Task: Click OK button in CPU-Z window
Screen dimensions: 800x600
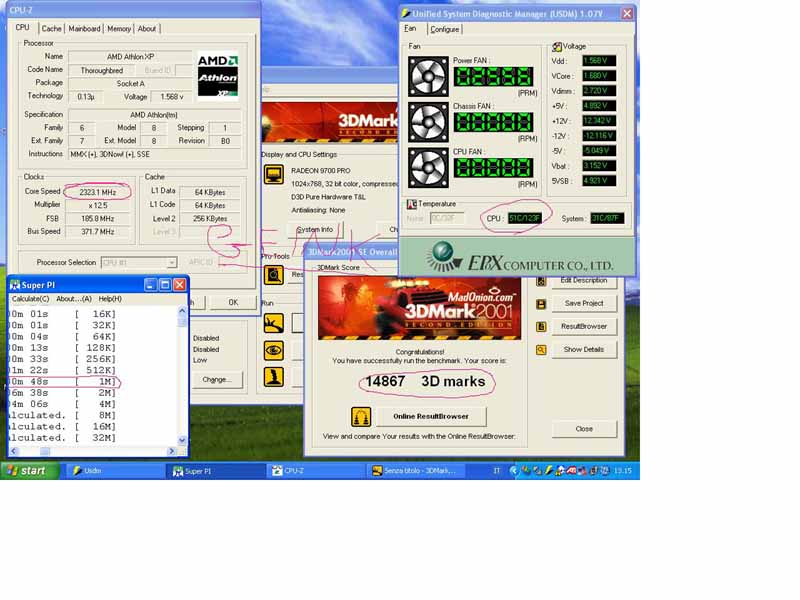Action: (x=233, y=303)
